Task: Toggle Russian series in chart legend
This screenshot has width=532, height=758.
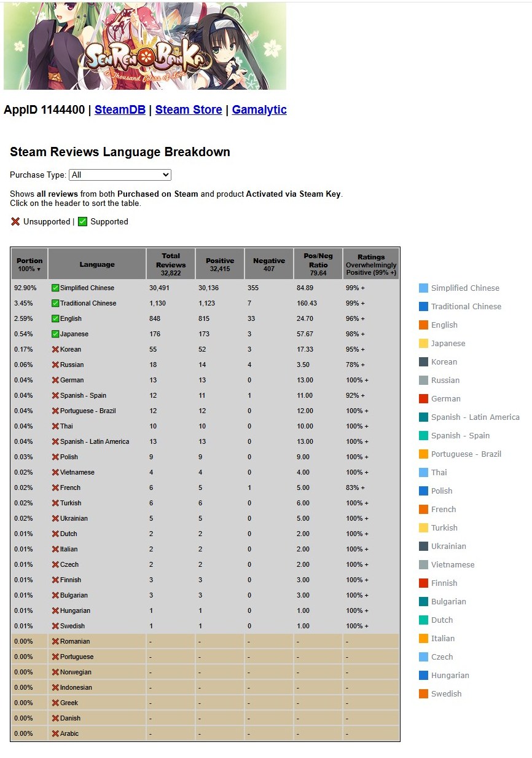Action: coord(439,380)
